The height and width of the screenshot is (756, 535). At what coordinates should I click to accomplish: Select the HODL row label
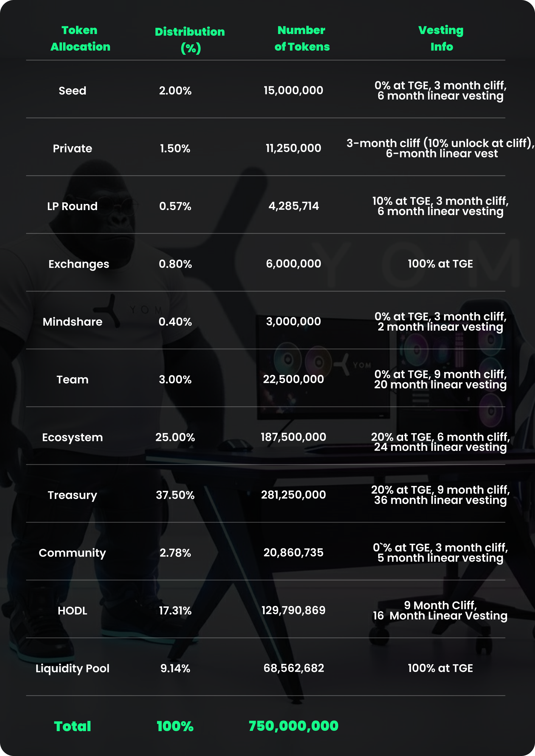[x=72, y=611]
